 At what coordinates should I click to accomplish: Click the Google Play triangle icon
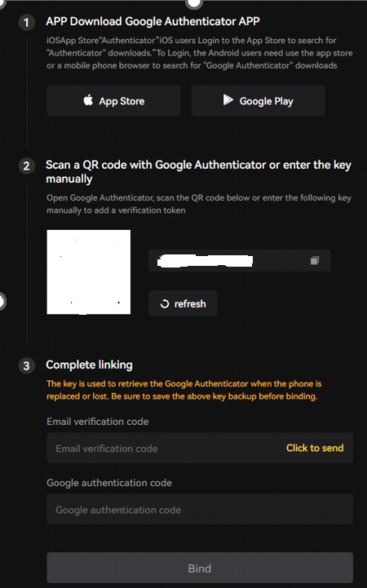(228, 99)
